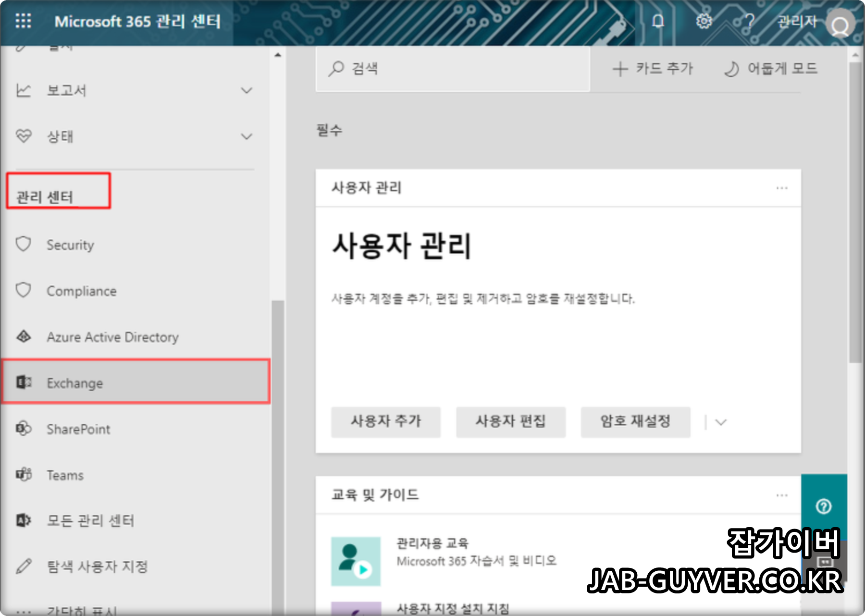Click the pencil icon for 탐색 사용자 지정
This screenshot has height=616, width=865.
tap(24, 566)
